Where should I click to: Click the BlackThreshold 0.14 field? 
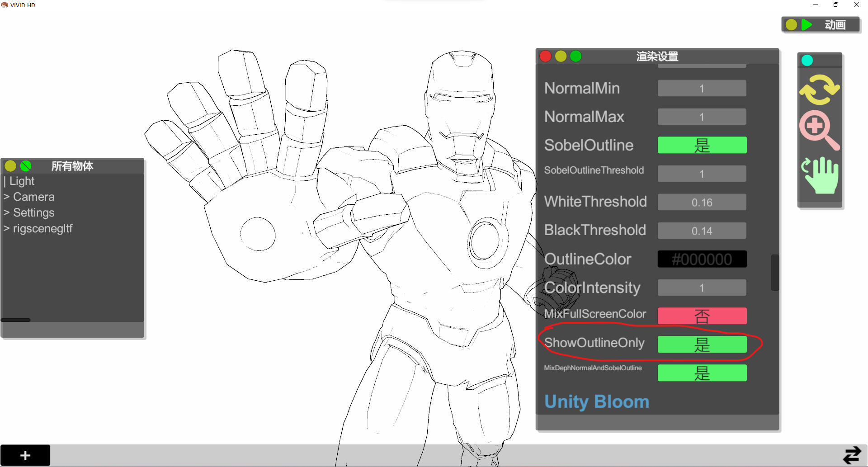(702, 231)
